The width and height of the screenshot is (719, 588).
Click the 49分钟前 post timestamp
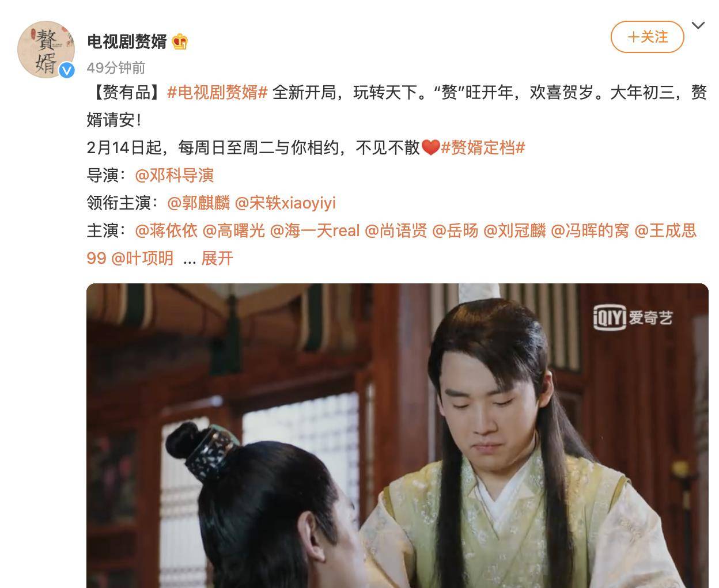[x=116, y=68]
